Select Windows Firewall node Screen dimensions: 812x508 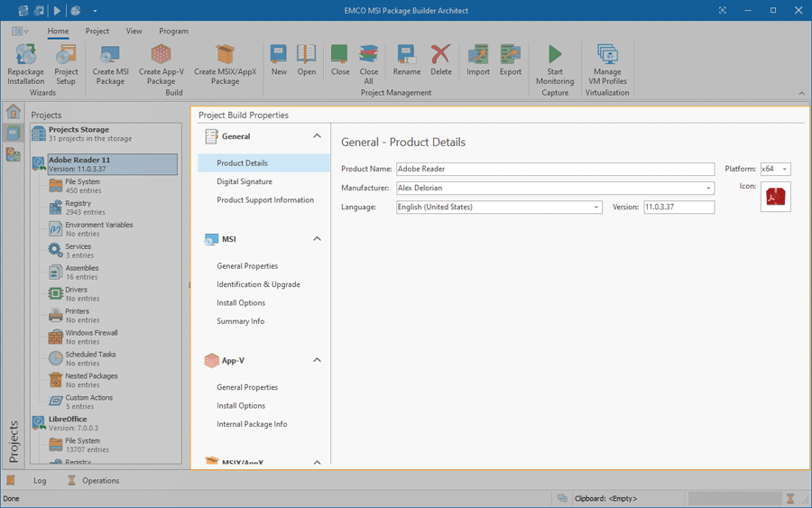tap(83, 337)
